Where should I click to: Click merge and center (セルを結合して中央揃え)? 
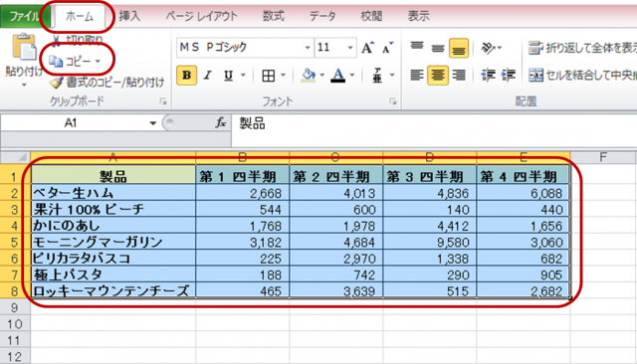click(x=582, y=76)
